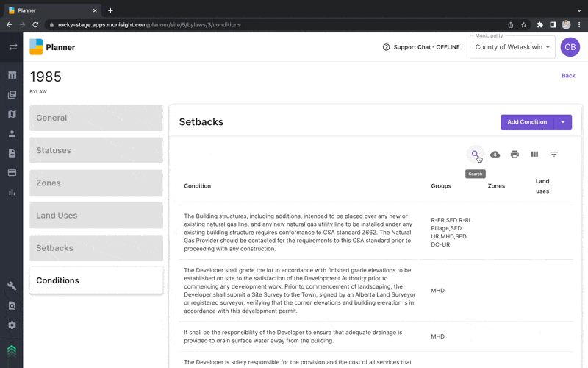Screen dimensions: 588x368
Task: Open a new browser tab
Action: (110, 10)
